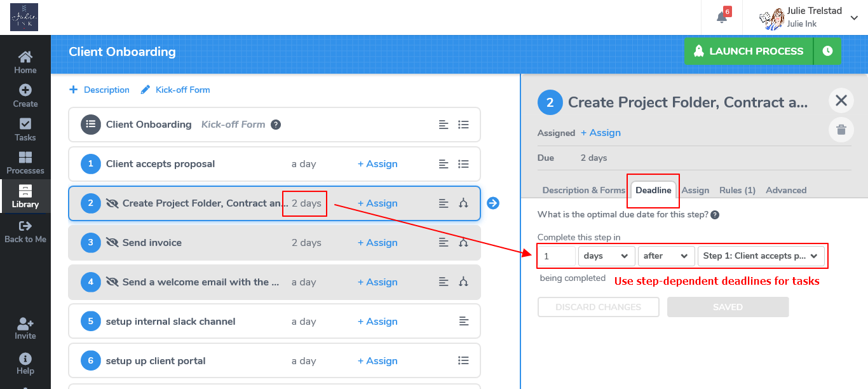
Task: Open description icon on Client accepts proposal row
Action: (x=444, y=164)
